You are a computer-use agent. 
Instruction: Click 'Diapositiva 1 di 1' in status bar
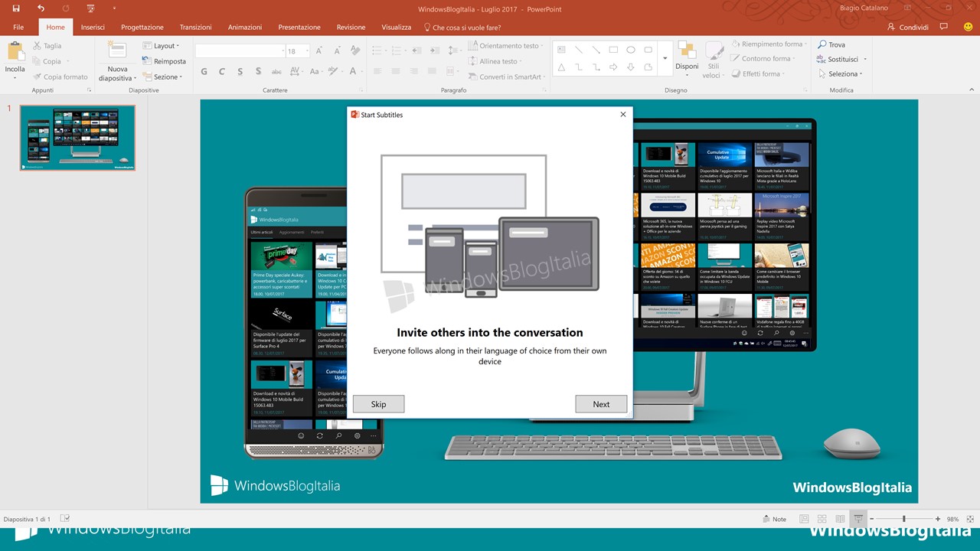click(x=27, y=519)
